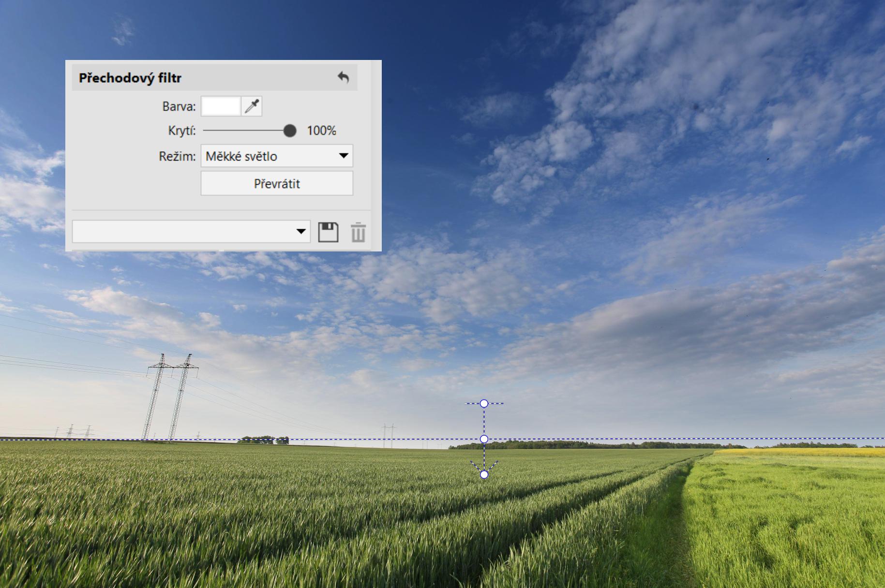
Task: Click the Krytí opacity slider handle
Action: 290,131
